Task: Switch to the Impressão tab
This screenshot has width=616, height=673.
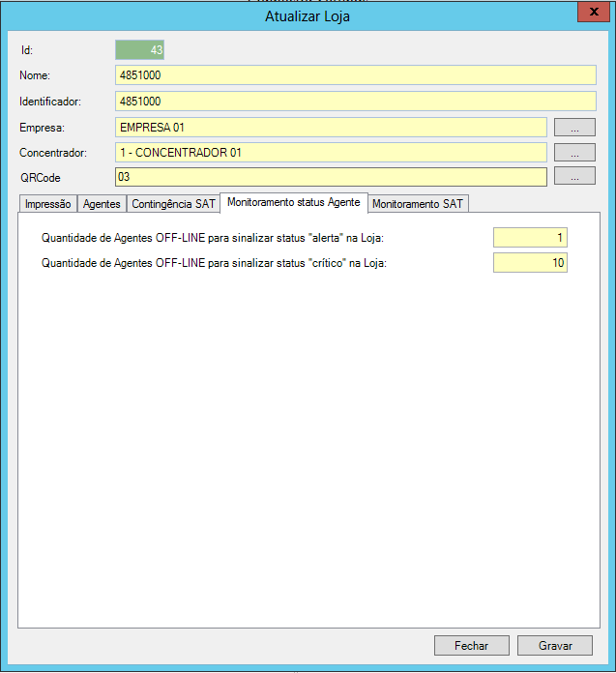Action: [47, 204]
